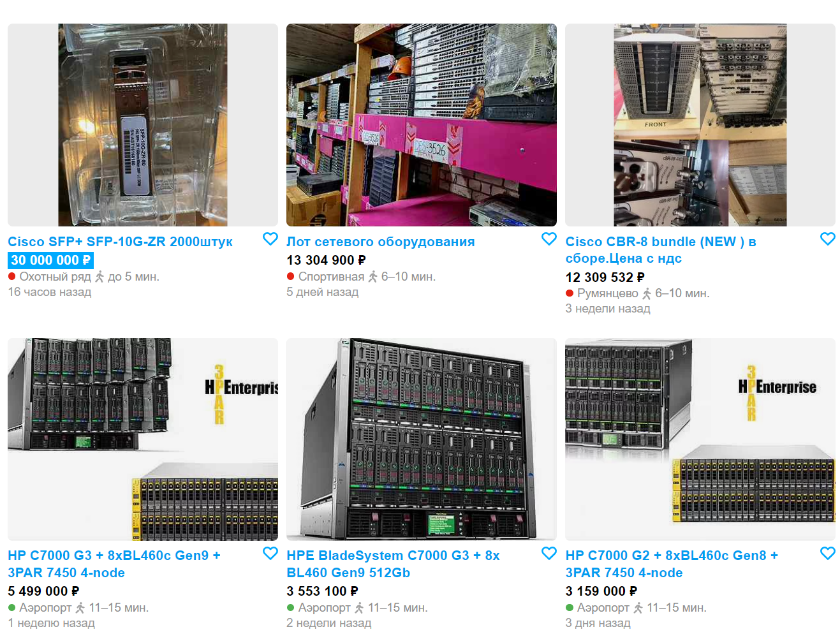Open Cisco CBR-8 bundle (NEW) listing link
This screenshot has width=840, height=641.
[661, 250]
